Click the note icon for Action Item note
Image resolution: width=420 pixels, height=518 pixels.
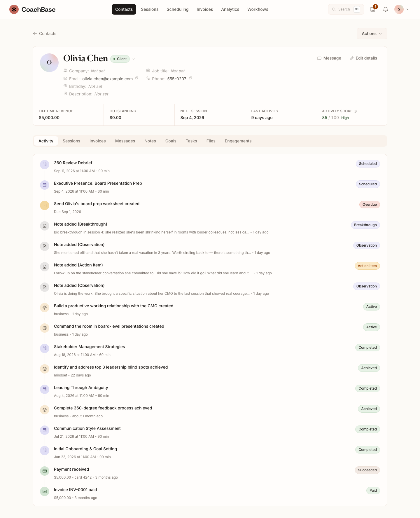[45, 267]
